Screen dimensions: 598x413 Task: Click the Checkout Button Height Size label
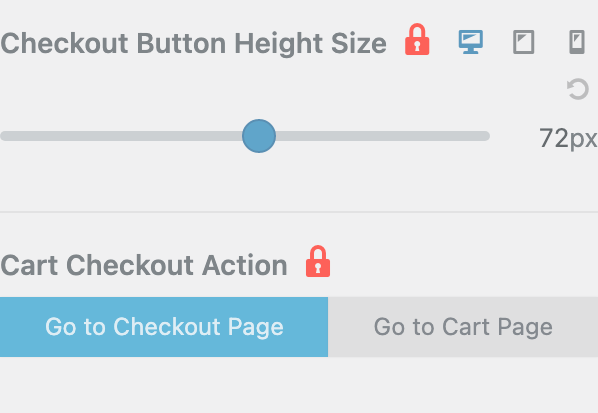point(193,44)
